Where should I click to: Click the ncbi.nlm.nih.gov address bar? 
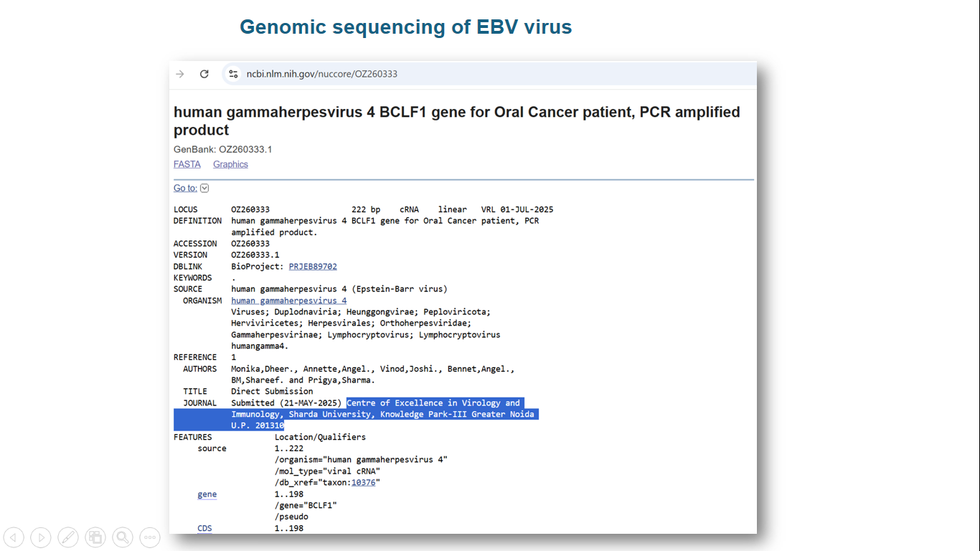(321, 74)
